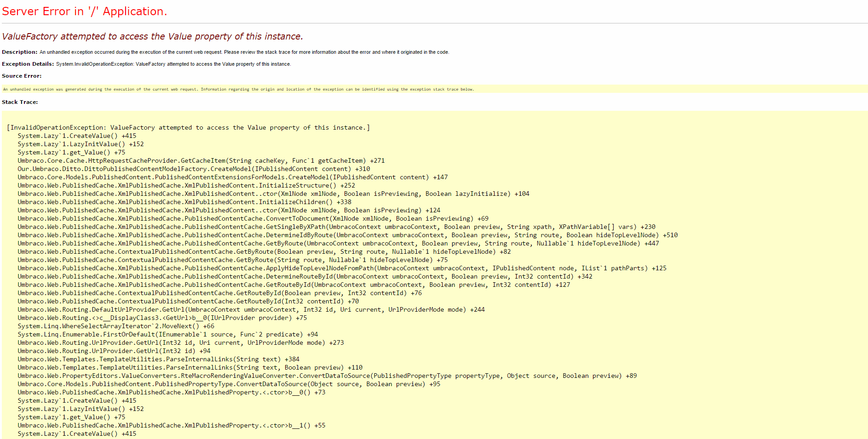Click the 'ContextualPublishedContentCache.GetRouteById(Int32 contentId) +70' line

coord(188,302)
